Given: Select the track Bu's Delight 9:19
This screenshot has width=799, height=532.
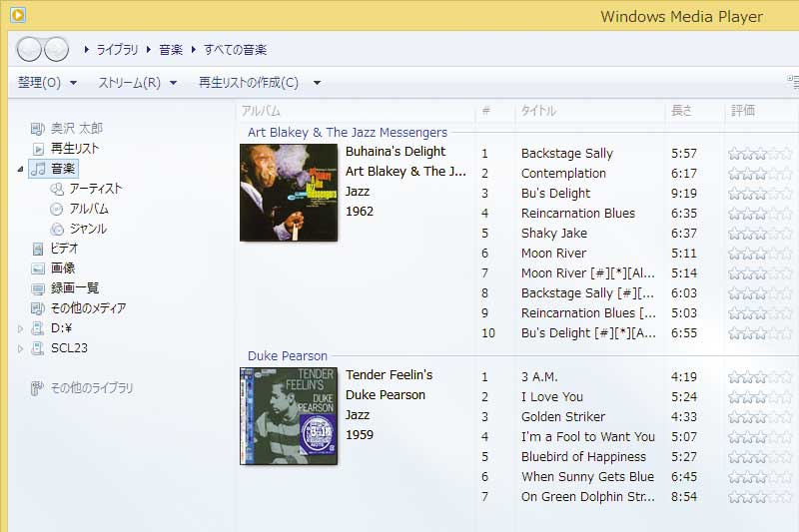Looking at the screenshot, I should click(x=555, y=193).
